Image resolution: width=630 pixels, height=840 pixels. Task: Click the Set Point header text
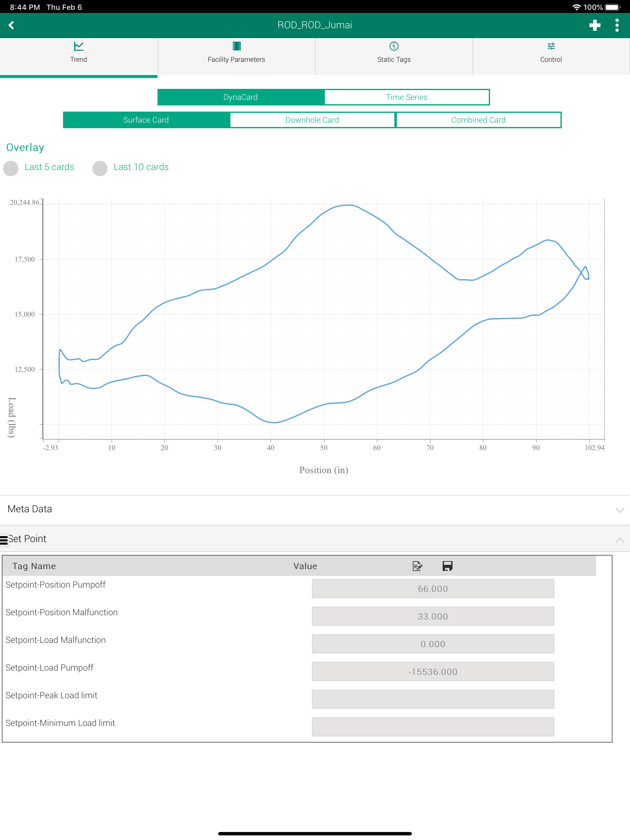(x=27, y=538)
